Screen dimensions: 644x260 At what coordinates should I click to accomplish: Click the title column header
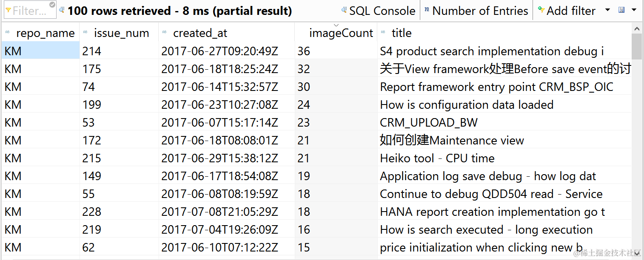click(402, 33)
